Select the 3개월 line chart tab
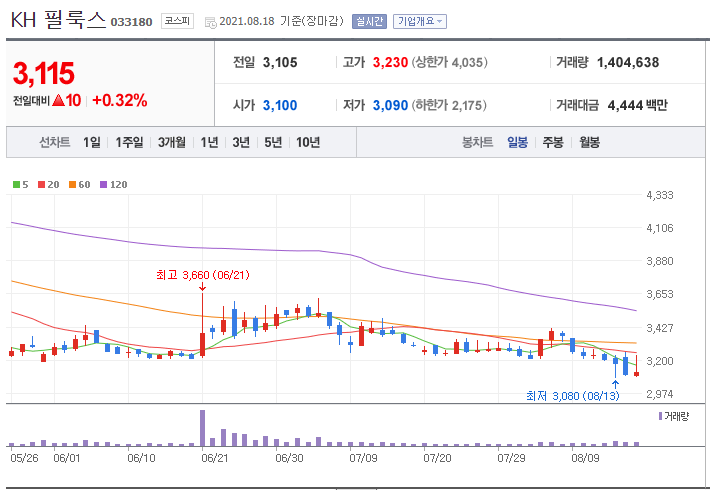 tap(172, 143)
